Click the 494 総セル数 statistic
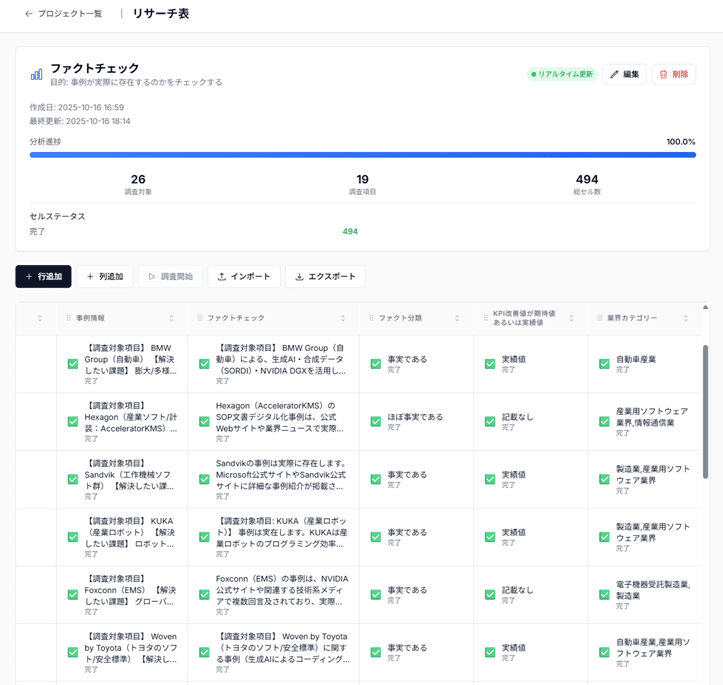Image resolution: width=723 pixels, height=685 pixels. [587, 184]
